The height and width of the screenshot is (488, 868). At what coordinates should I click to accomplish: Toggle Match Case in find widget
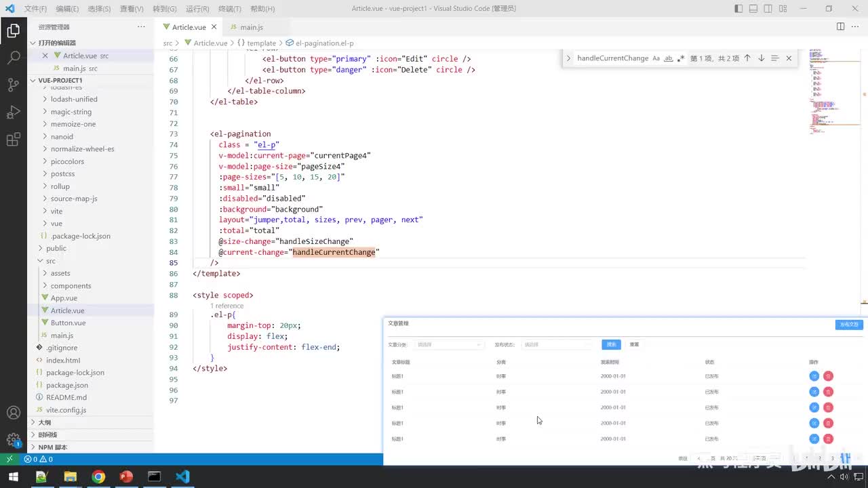coord(656,58)
